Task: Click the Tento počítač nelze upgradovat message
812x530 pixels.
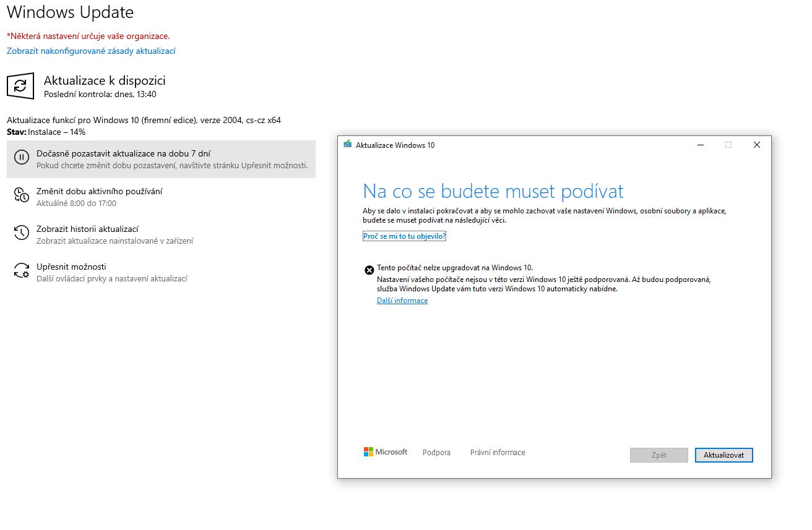Action: pos(455,268)
